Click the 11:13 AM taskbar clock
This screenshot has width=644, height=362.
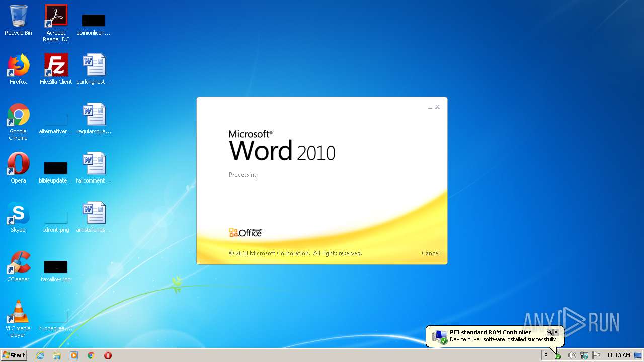[x=618, y=355]
